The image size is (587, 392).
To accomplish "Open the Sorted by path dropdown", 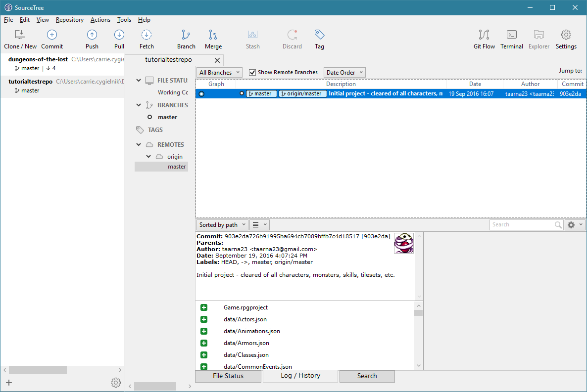I will [222, 225].
